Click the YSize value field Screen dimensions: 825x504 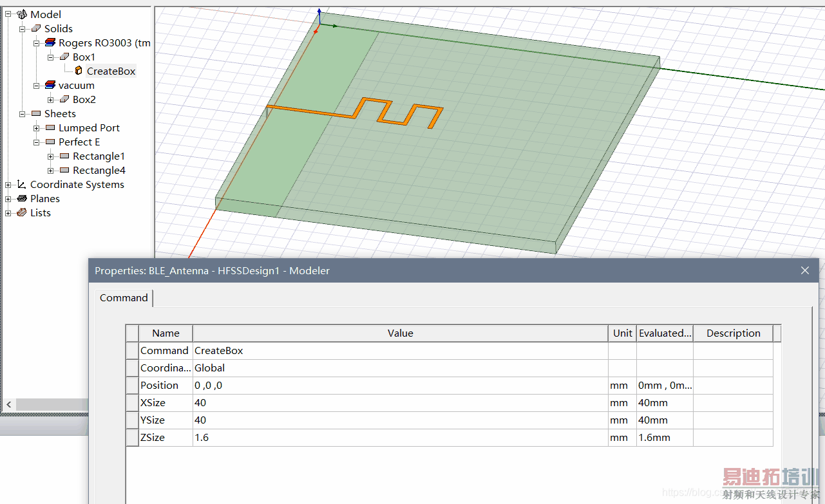tap(400, 420)
